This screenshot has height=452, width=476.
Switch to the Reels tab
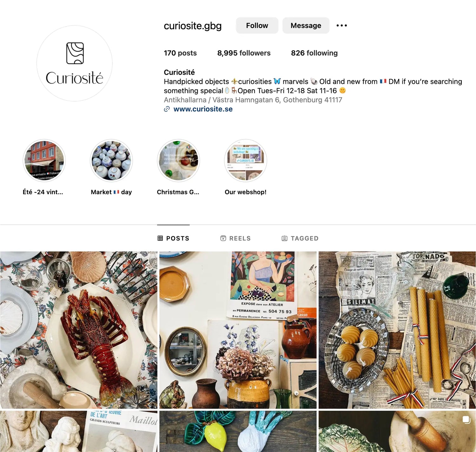click(235, 238)
